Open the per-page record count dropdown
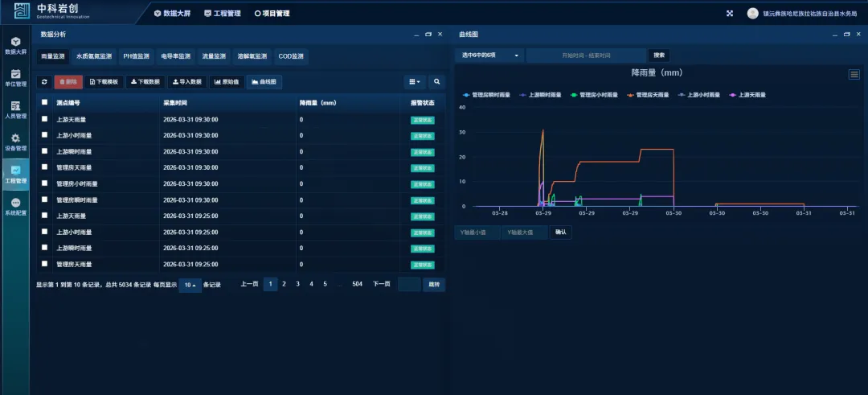868x395 pixels. pos(190,285)
